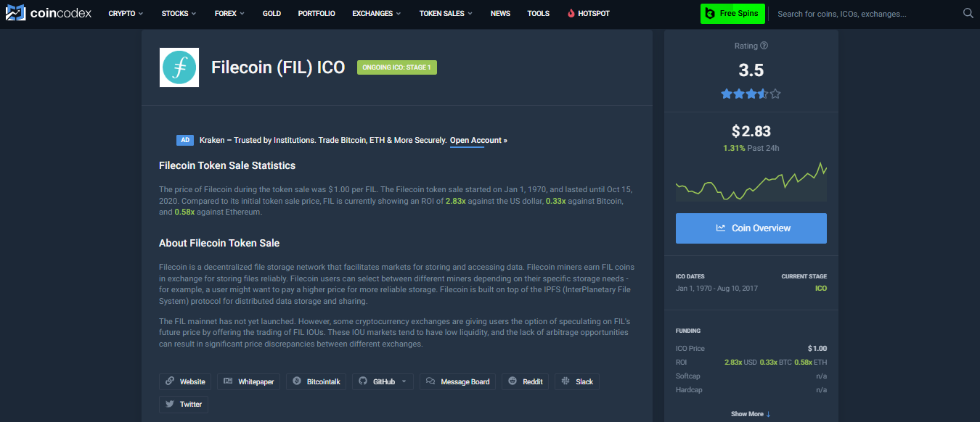Screen dimensions: 980x422
Task: Click the green Free Spins button
Action: pos(732,13)
